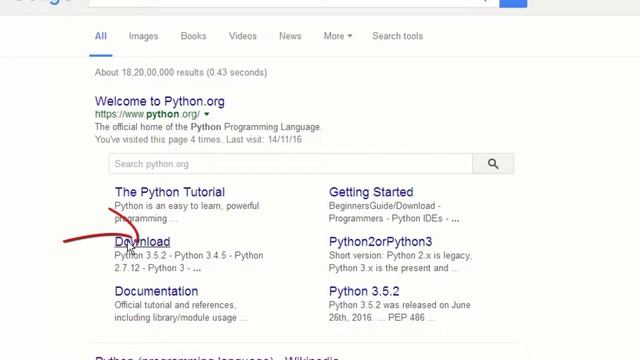Open the Documentation sitelink
640x360 pixels.
pyautogui.click(x=156, y=291)
